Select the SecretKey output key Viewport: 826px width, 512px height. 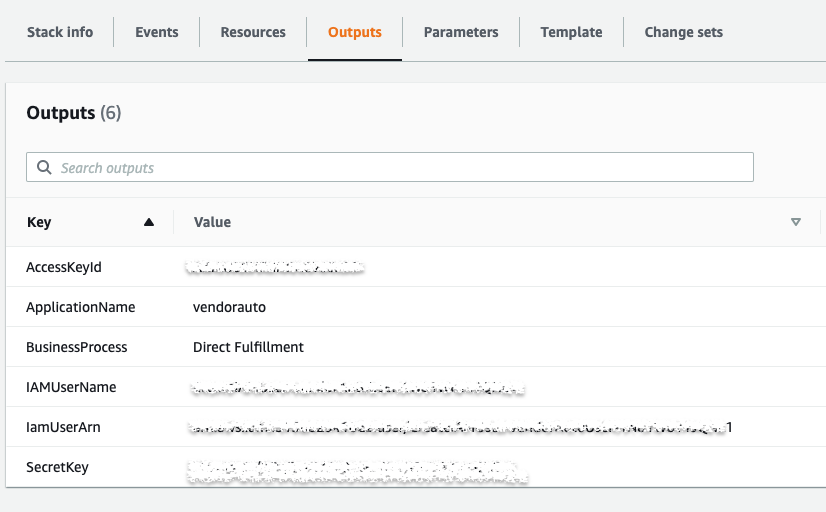pyautogui.click(x=57, y=467)
